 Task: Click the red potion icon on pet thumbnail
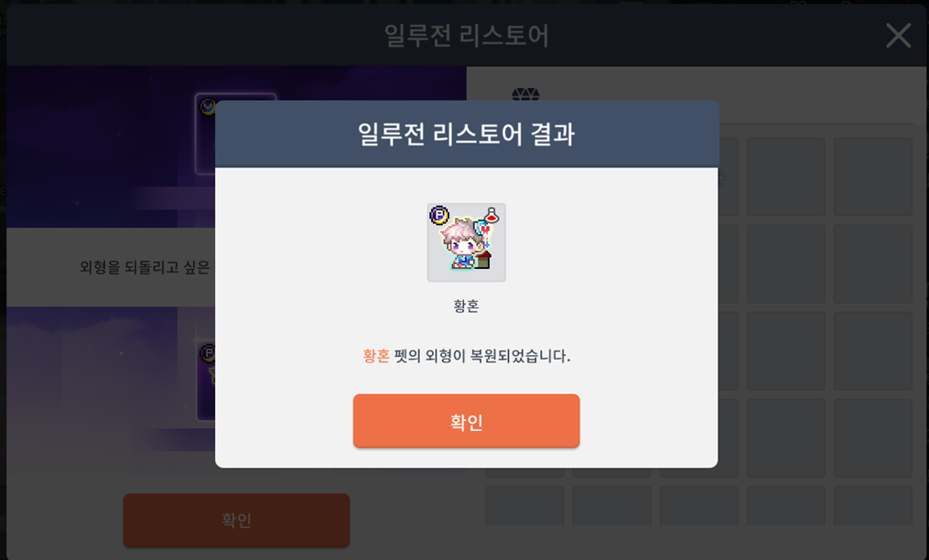coord(492,214)
